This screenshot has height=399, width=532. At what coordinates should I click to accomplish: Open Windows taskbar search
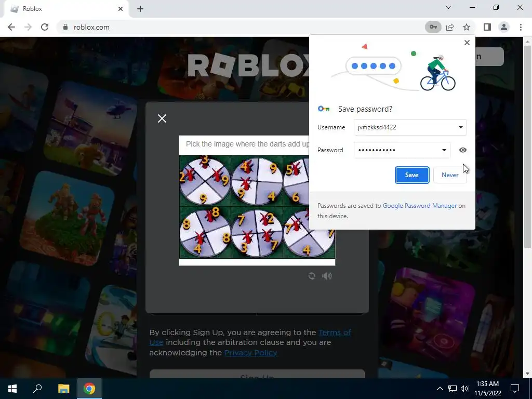coord(37,389)
